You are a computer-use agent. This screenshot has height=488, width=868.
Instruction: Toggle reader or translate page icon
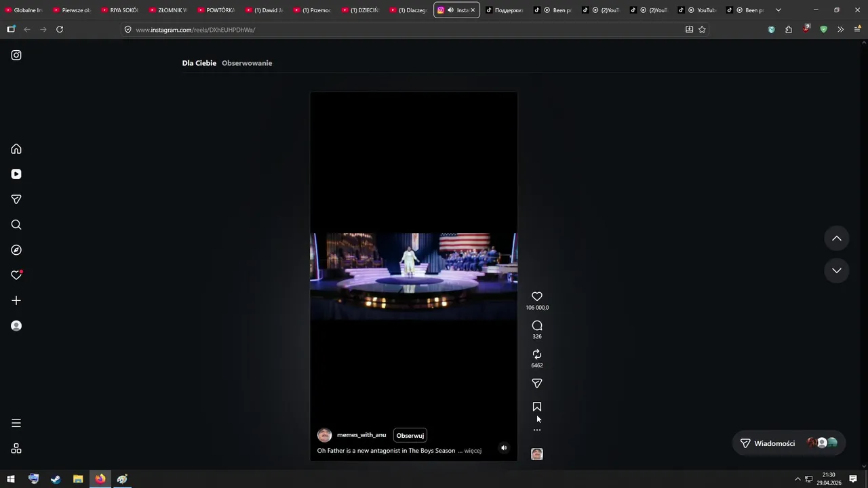[x=689, y=30]
